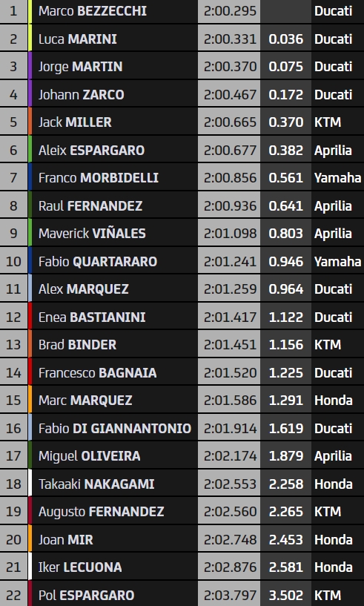This screenshot has width=364, height=606.
Task: Select Johann ZARCO's gap value 0.172
Action: tap(286, 94)
